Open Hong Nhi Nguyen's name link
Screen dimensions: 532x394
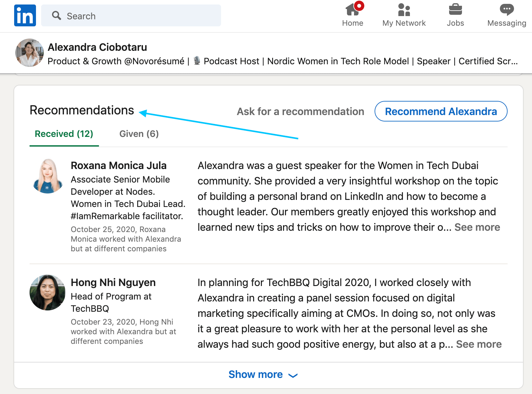click(113, 282)
